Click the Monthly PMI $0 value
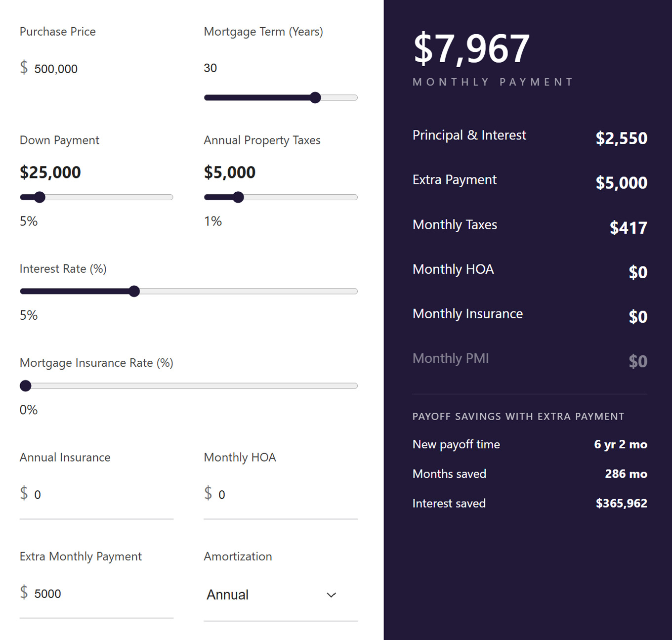The image size is (672, 640). [638, 361]
